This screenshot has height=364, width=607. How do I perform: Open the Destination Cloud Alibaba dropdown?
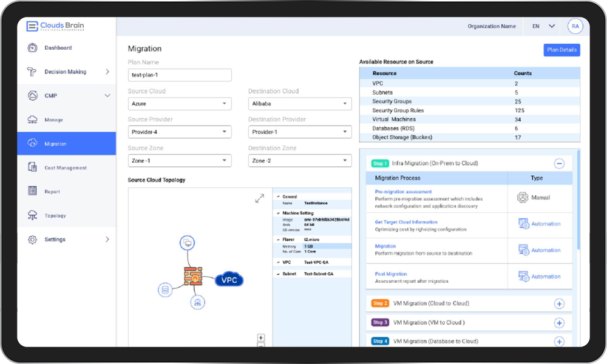(300, 104)
